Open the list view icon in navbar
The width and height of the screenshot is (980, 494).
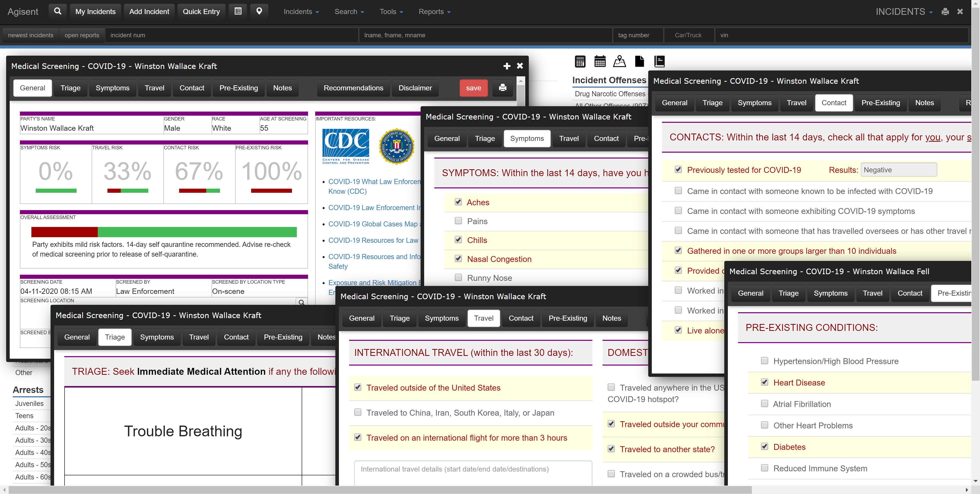238,11
